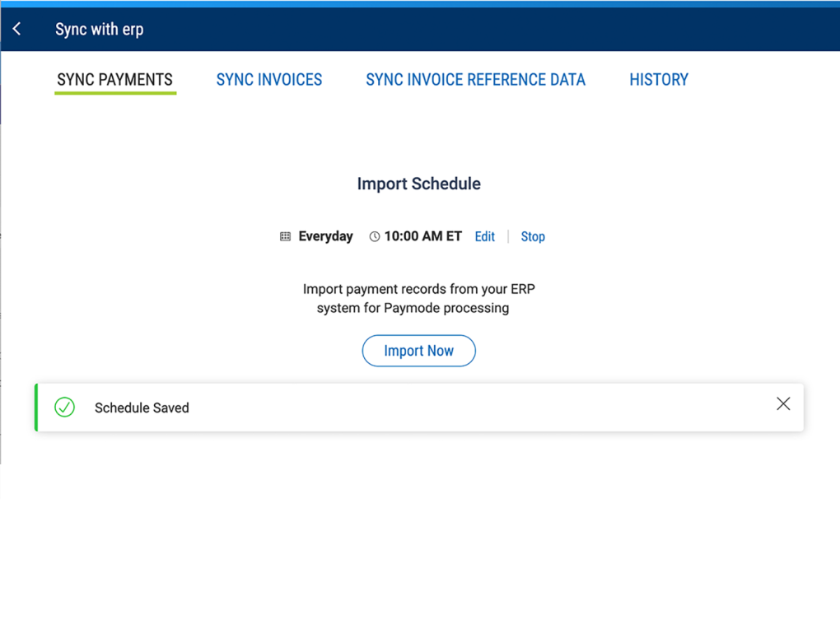Click the back arrow in header
Screen dimensions: 840x629
(17, 29)
